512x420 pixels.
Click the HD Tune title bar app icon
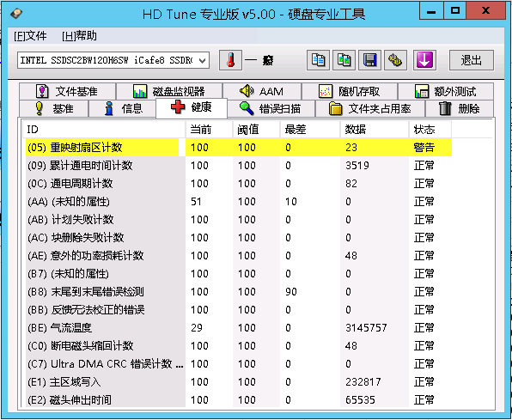click(15, 14)
